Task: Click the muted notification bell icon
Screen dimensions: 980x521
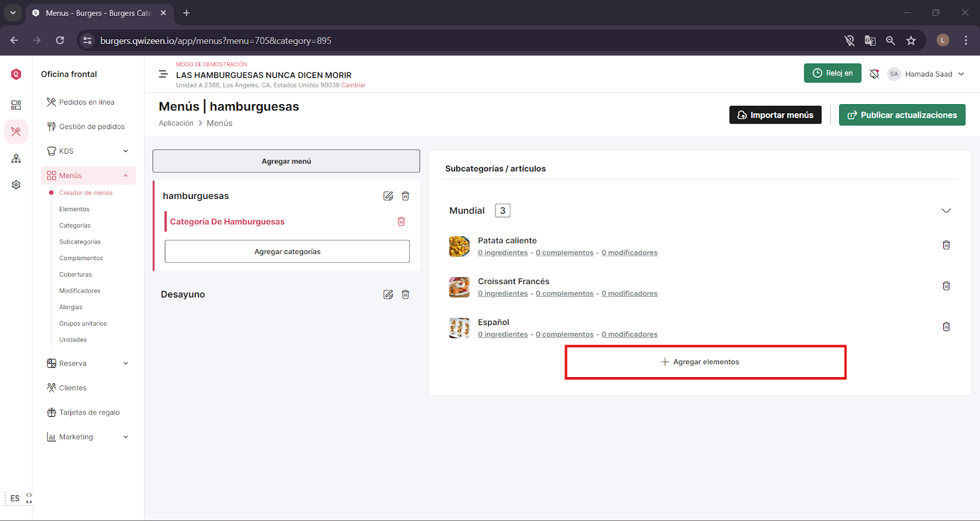Action: (x=874, y=74)
